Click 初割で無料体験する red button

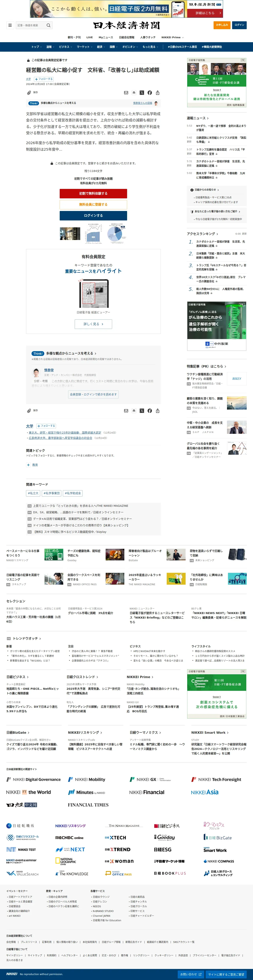click(x=93, y=194)
